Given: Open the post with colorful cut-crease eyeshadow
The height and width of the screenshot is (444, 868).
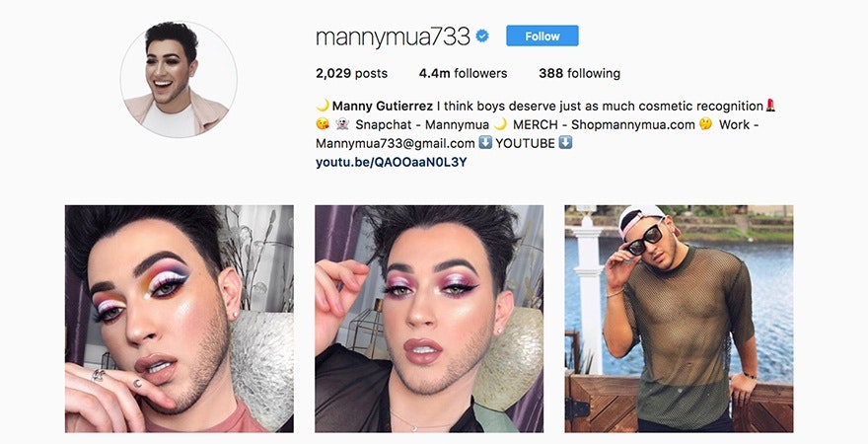Looking at the screenshot, I should [180, 319].
